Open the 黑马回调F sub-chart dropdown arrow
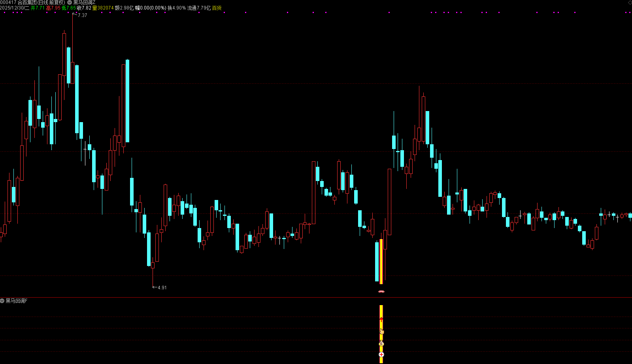Viewport: 632px width, 364px height. [2, 301]
